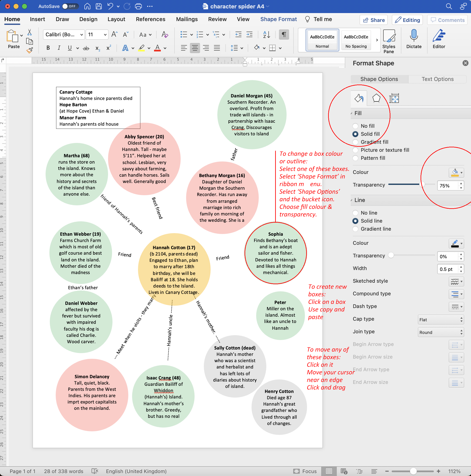The image size is (471, 476).
Task: Click the Editing mode button
Action: point(407,20)
